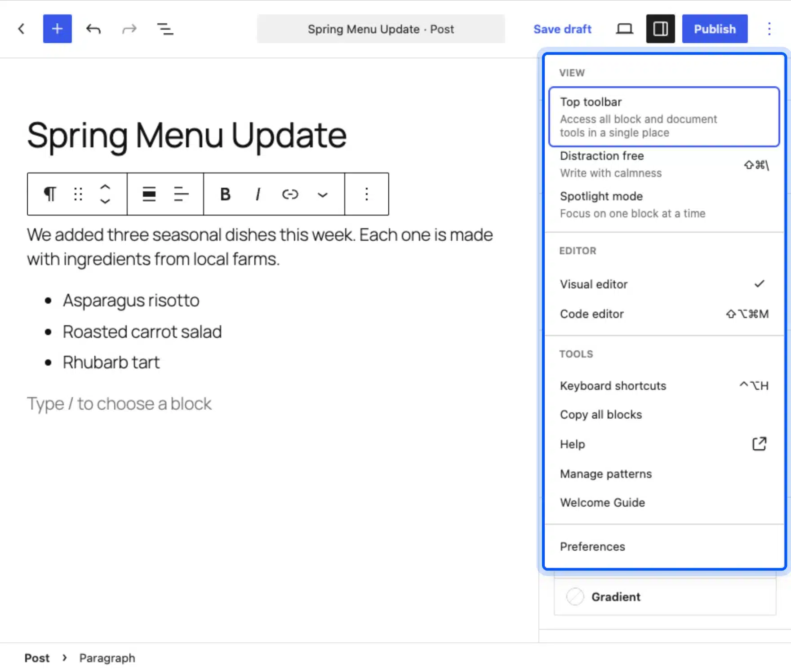This screenshot has height=672, width=791.
Task: Redo the last undone change
Action: click(129, 29)
